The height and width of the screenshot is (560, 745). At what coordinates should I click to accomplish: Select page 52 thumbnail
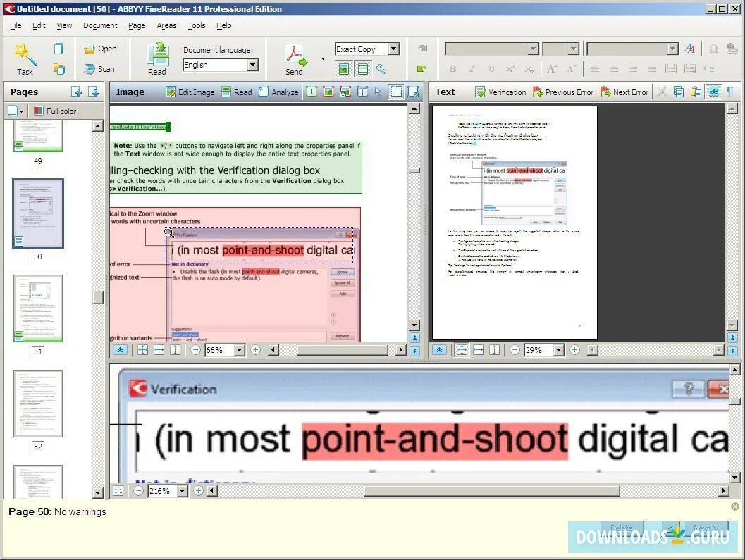click(38, 403)
